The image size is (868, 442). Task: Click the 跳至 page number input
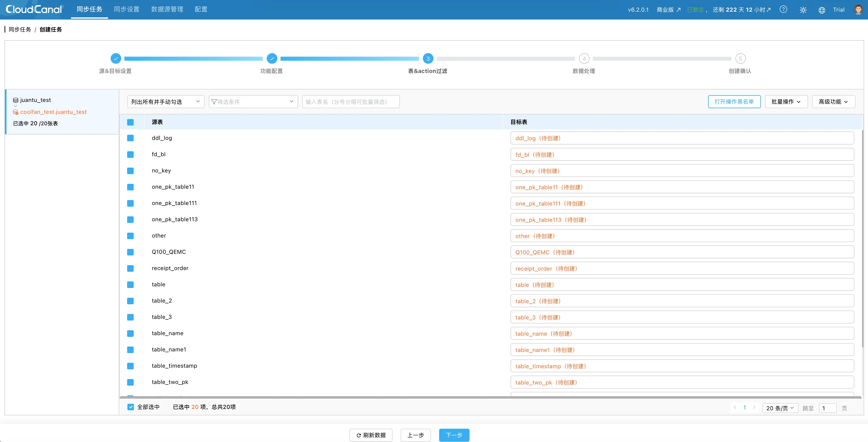(828, 408)
